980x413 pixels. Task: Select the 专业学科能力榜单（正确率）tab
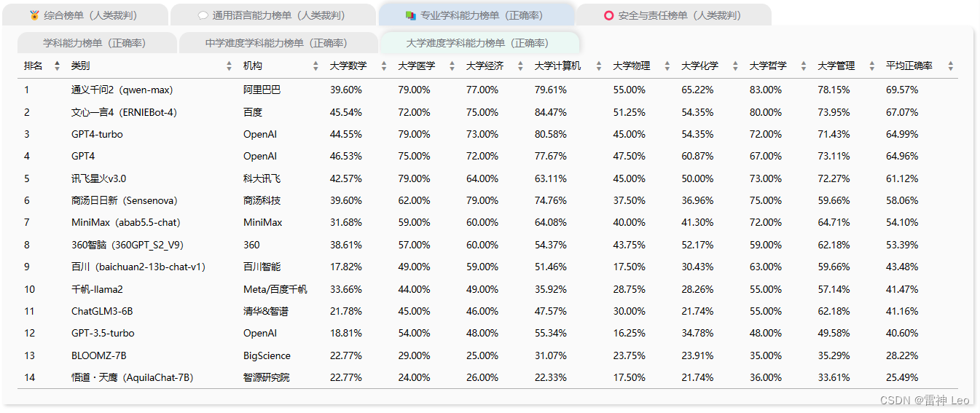(x=475, y=15)
